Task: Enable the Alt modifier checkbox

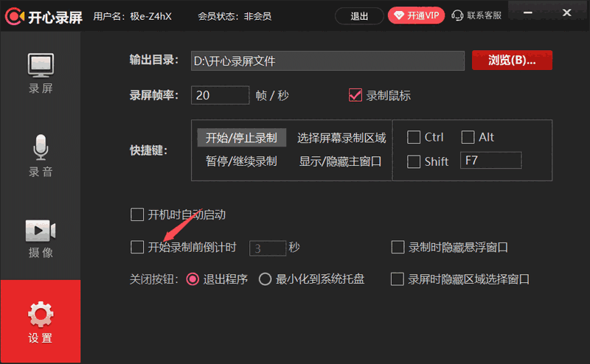Action: tap(468, 137)
